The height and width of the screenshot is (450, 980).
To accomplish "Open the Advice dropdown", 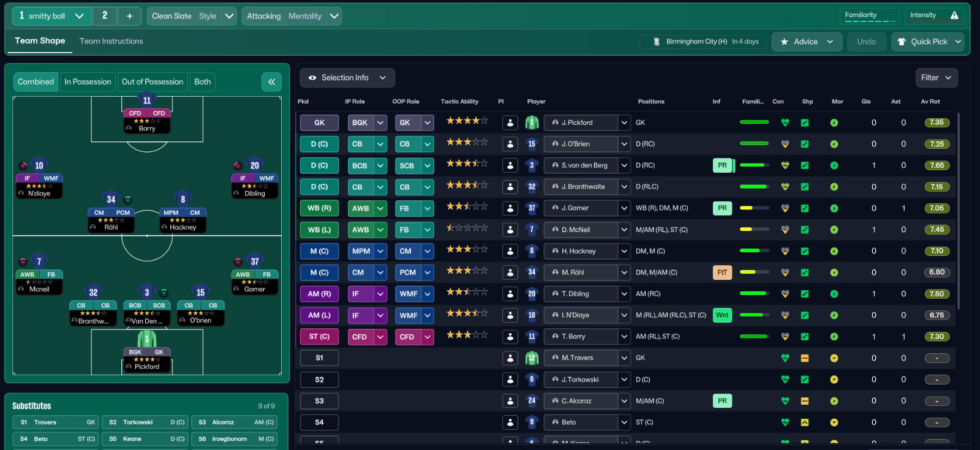I will pyautogui.click(x=807, y=42).
